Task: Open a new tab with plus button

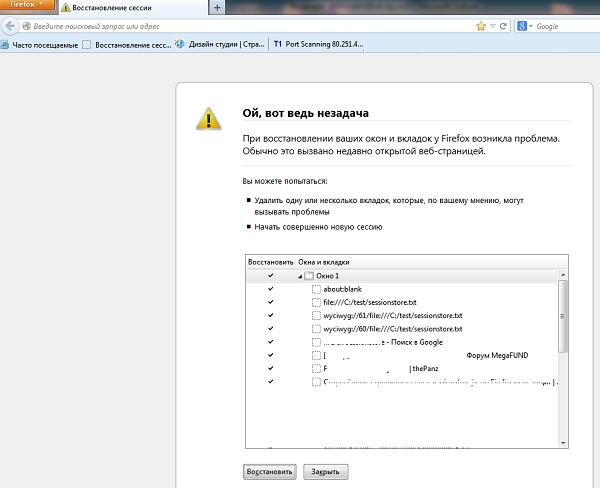Action: point(217,8)
